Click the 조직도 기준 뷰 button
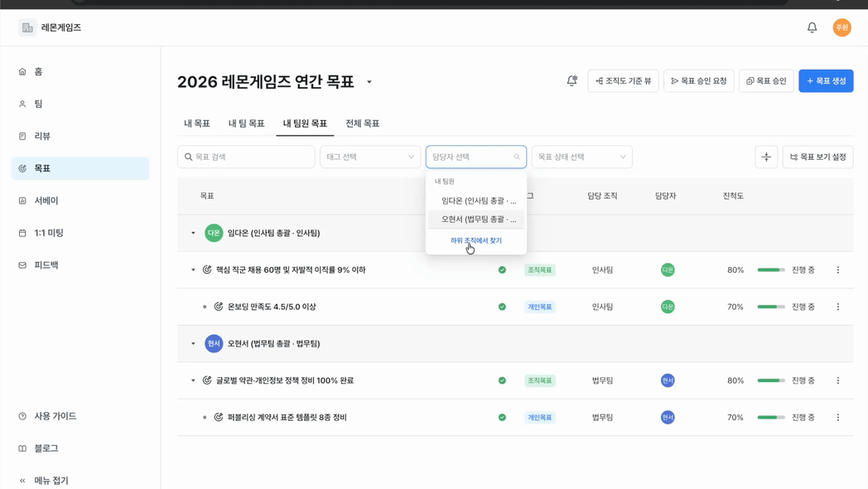 624,81
